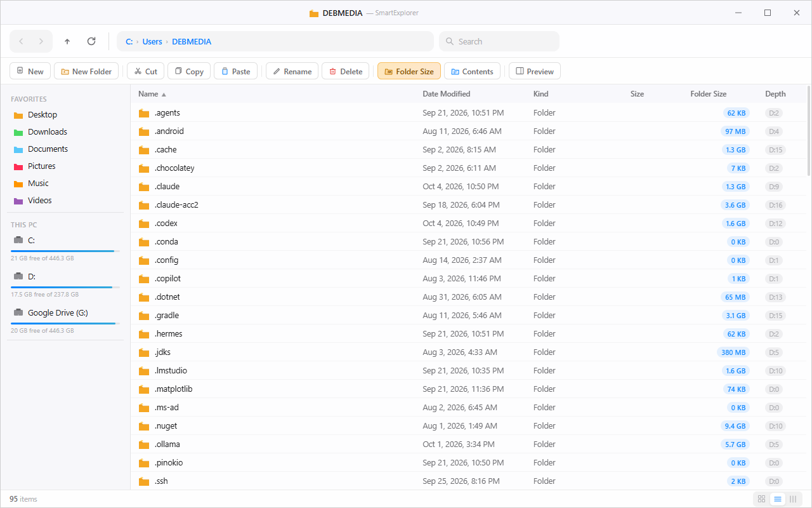Select the D: drive under This PC

pyautogui.click(x=65, y=284)
